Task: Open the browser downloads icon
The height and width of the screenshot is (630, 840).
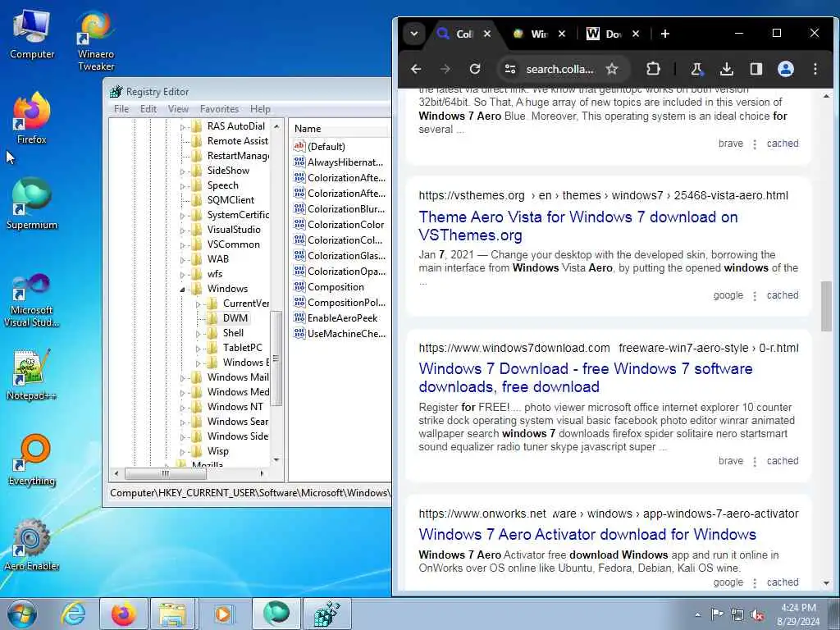Action: coord(727,69)
